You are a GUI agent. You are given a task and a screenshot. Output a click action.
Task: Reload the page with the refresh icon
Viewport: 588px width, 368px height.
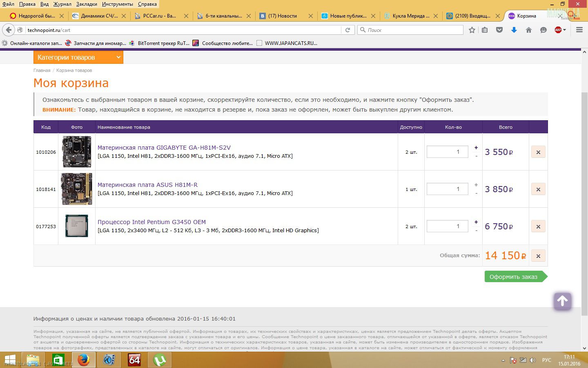click(x=348, y=30)
